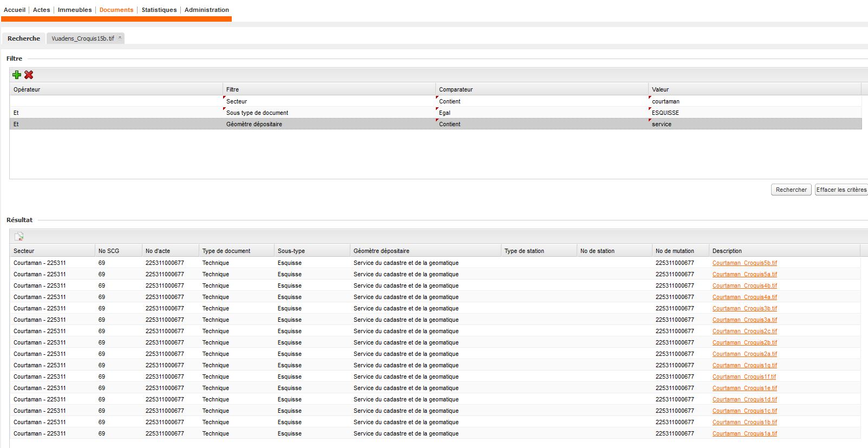Image resolution: width=868 pixels, height=448 pixels.
Task: Export results using the document icon
Action: click(x=19, y=236)
